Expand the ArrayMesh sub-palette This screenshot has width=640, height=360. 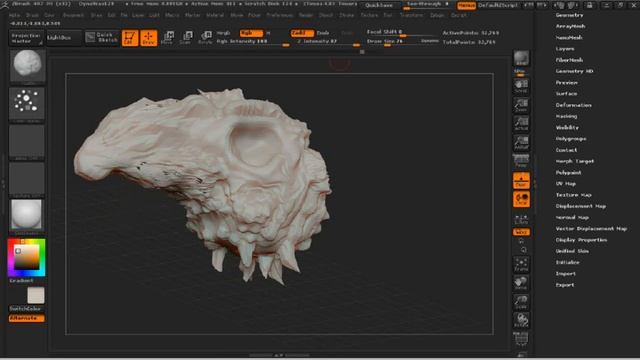571,26
